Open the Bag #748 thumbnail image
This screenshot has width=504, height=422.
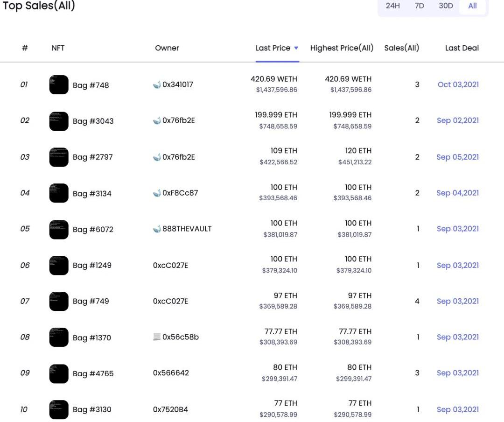[x=59, y=85]
